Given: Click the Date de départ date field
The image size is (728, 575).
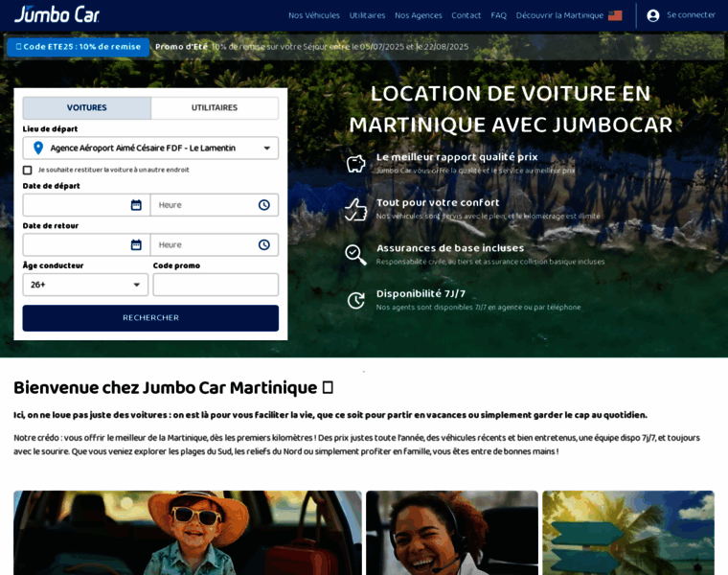Looking at the screenshot, I should point(86,205).
